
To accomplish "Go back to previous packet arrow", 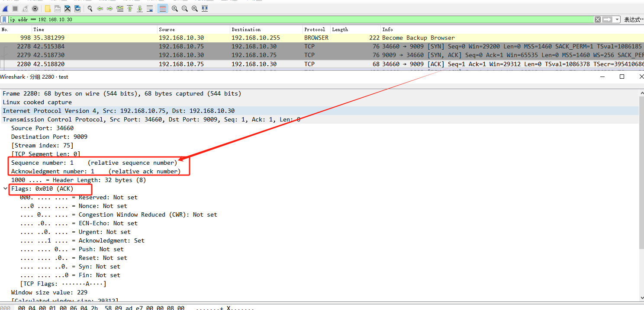I will click(x=100, y=9).
